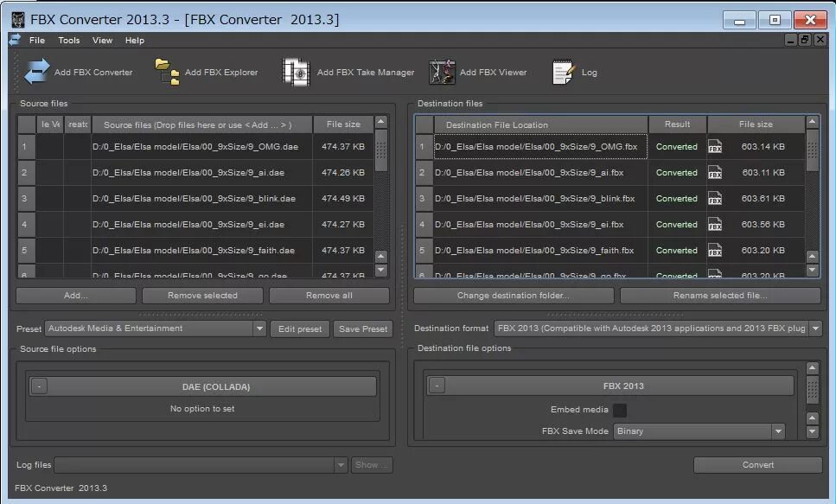Click destination options panel scroll down arrow
836x504 pixels.
[812, 431]
